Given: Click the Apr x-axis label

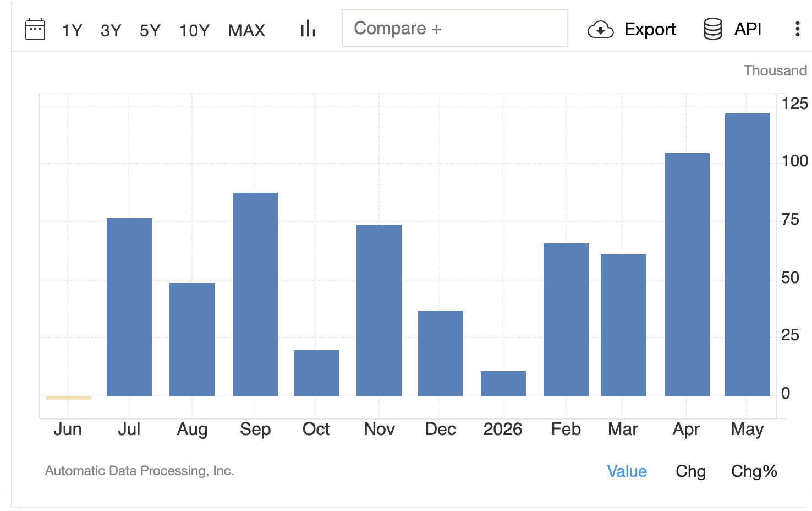Looking at the screenshot, I should pyautogui.click(x=686, y=430).
